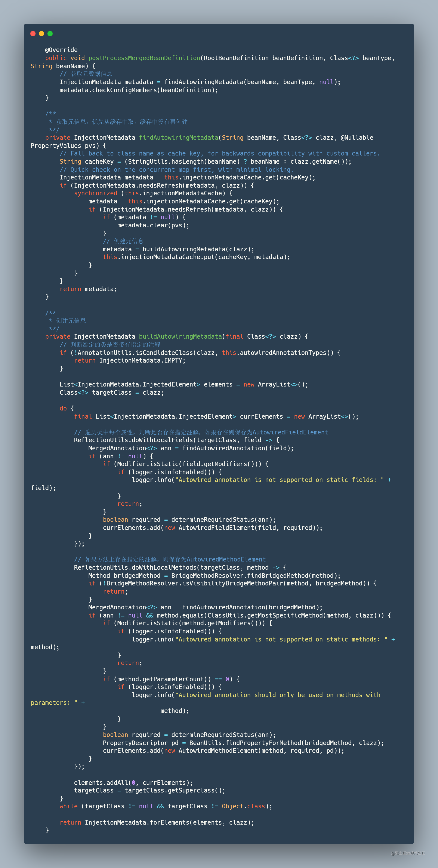Click comment "// 判断给定的类是否带有指定的注解"
This screenshot has height=868, width=438.
pyautogui.click(x=110, y=344)
